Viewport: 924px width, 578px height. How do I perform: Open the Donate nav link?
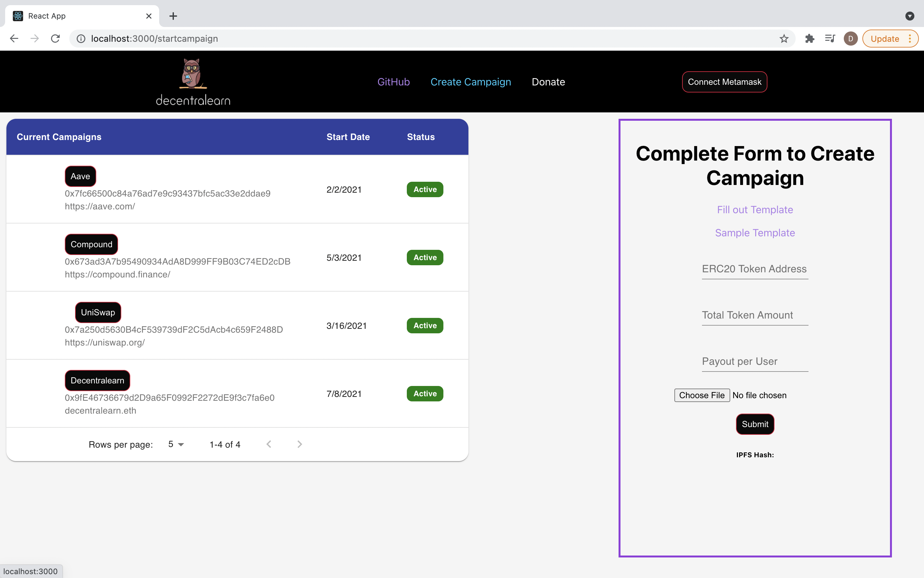[548, 82]
